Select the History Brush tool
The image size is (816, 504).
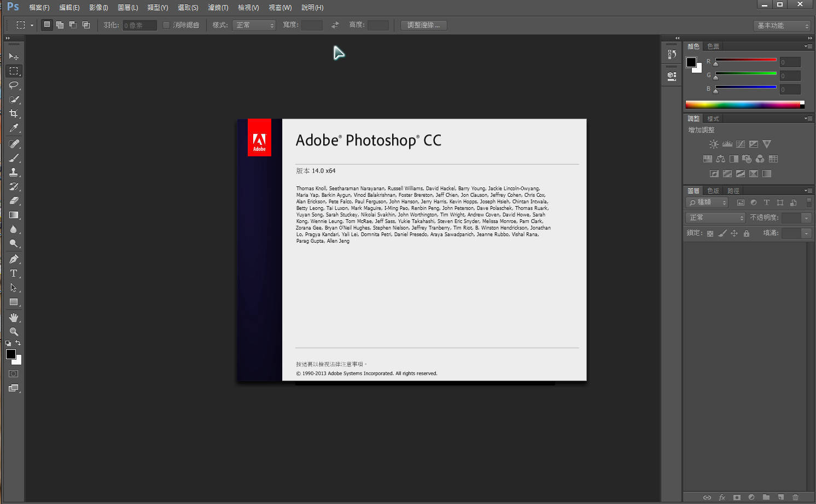coord(14,186)
